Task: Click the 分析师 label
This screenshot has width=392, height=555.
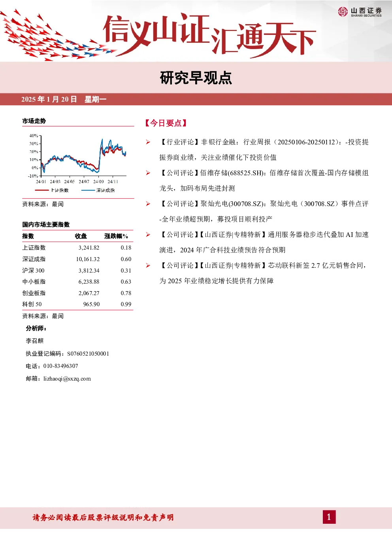Action: click(x=36, y=328)
